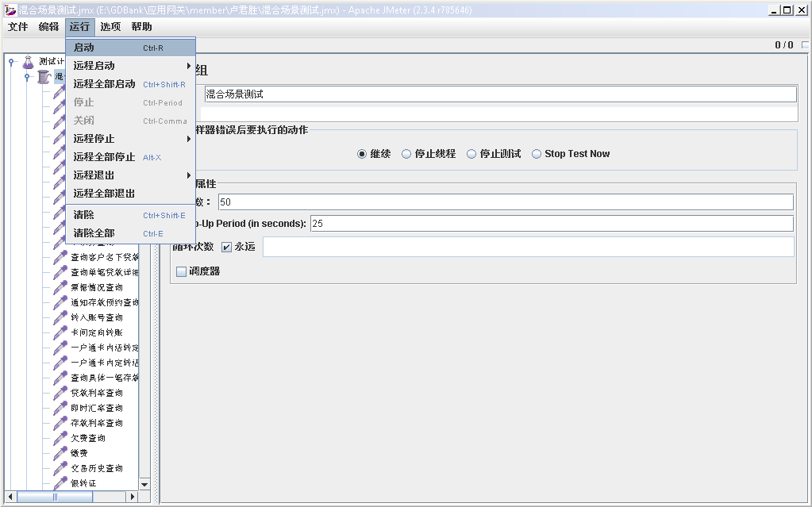Expand the 远程退出 submenu arrow

pyautogui.click(x=188, y=175)
